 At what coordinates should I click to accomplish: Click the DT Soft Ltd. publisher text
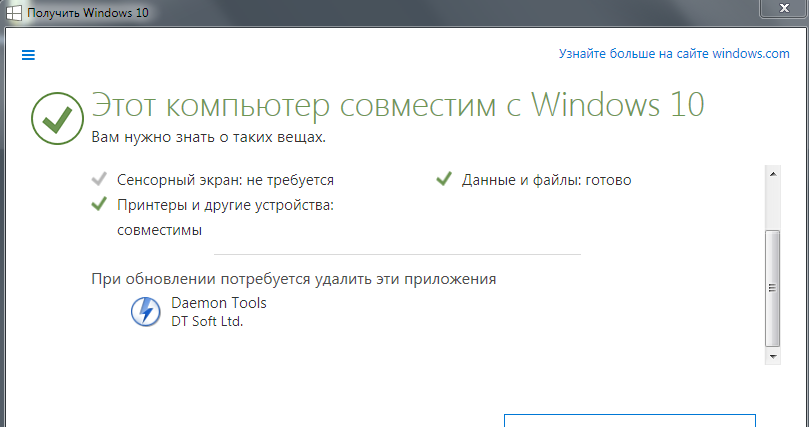click(207, 321)
